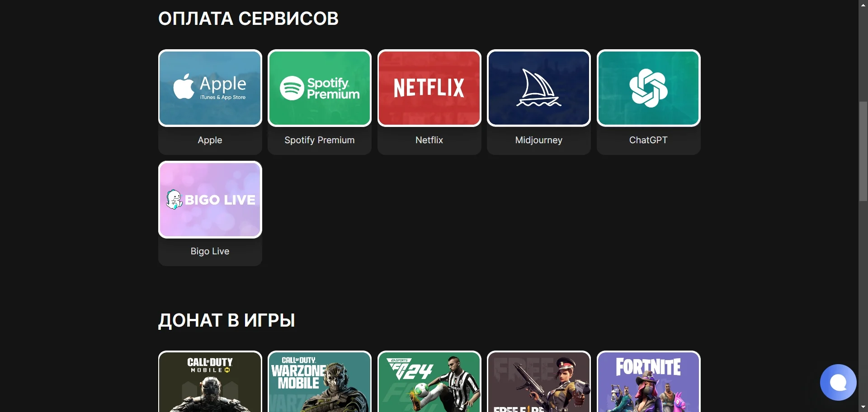This screenshot has height=412, width=868.
Task: Click the Bigo Live text label
Action: (x=210, y=251)
